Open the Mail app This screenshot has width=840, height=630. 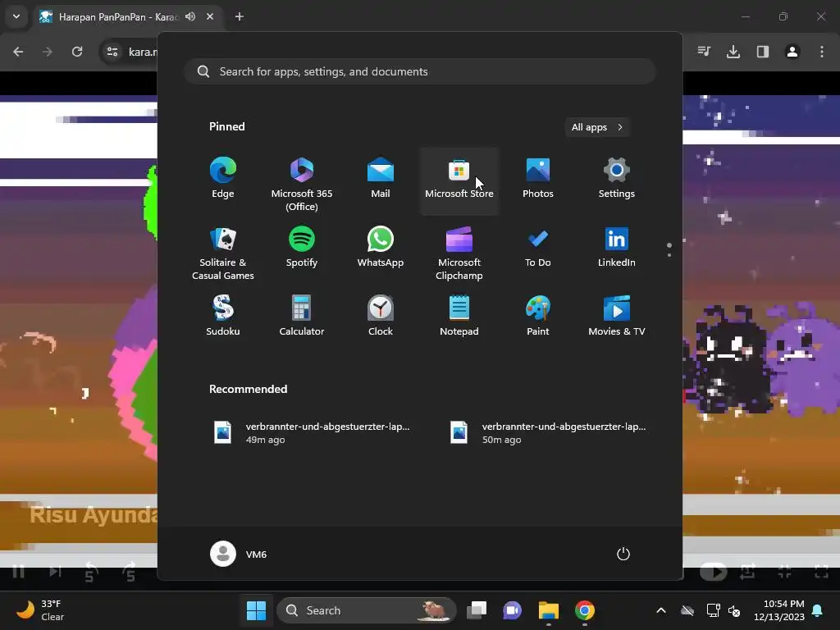(381, 180)
